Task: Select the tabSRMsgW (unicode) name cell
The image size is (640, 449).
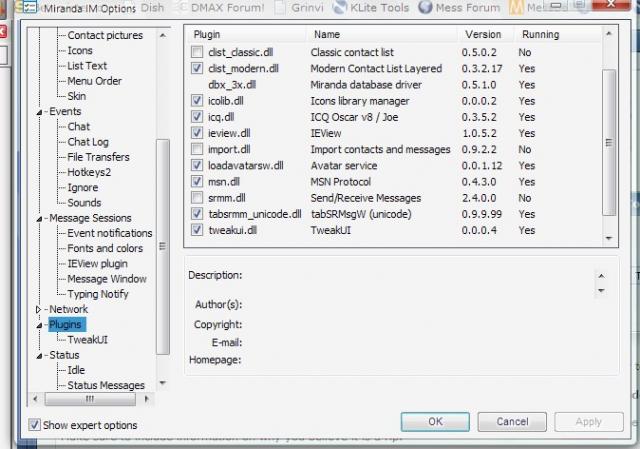Action: [361, 214]
